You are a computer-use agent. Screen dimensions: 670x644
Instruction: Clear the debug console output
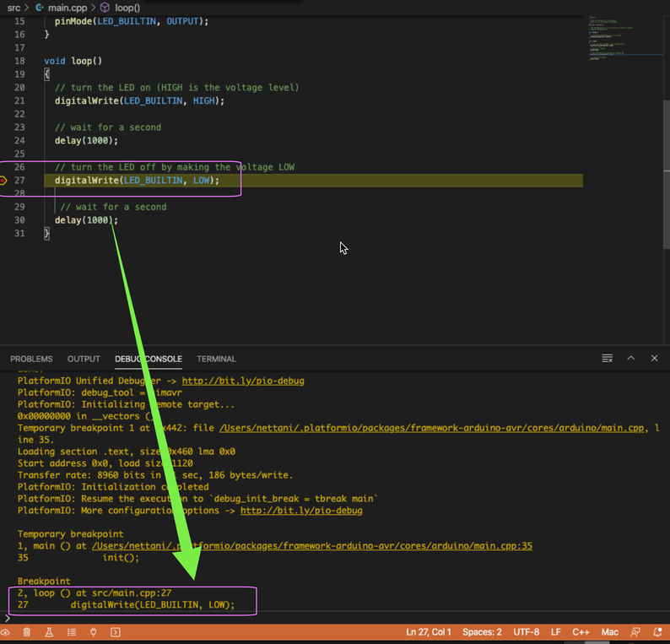pyautogui.click(x=607, y=359)
